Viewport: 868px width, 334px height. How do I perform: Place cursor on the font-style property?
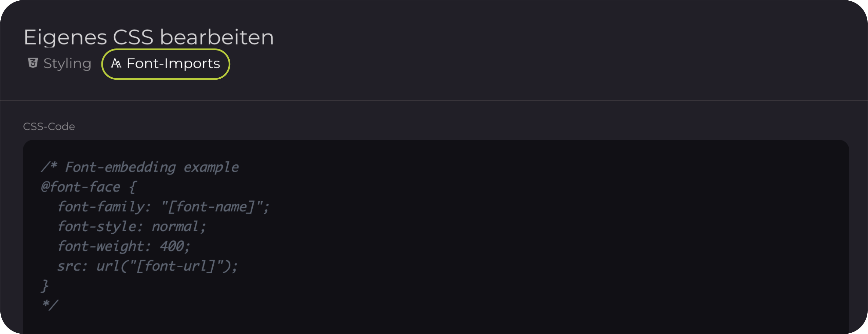click(96, 227)
